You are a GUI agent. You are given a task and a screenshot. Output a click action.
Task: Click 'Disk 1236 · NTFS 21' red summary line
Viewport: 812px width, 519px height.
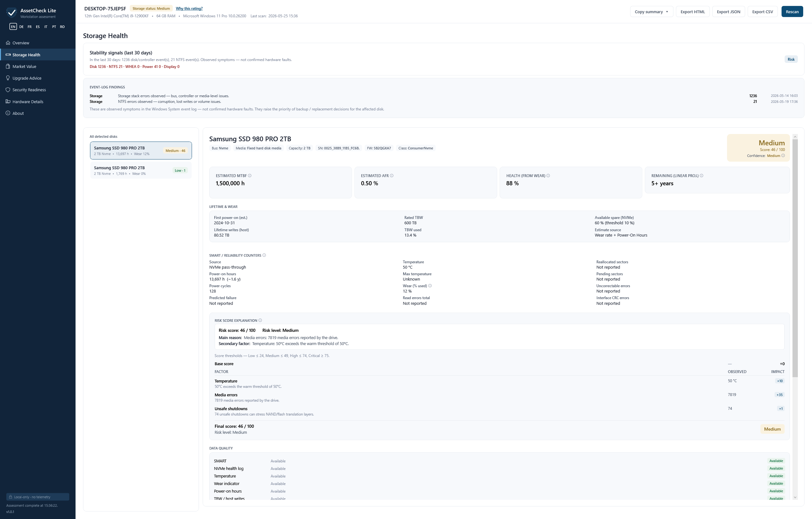coord(134,67)
